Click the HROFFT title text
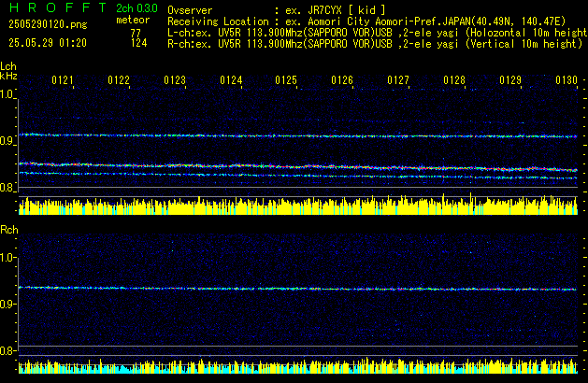The image size is (588, 383). (x=58, y=7)
